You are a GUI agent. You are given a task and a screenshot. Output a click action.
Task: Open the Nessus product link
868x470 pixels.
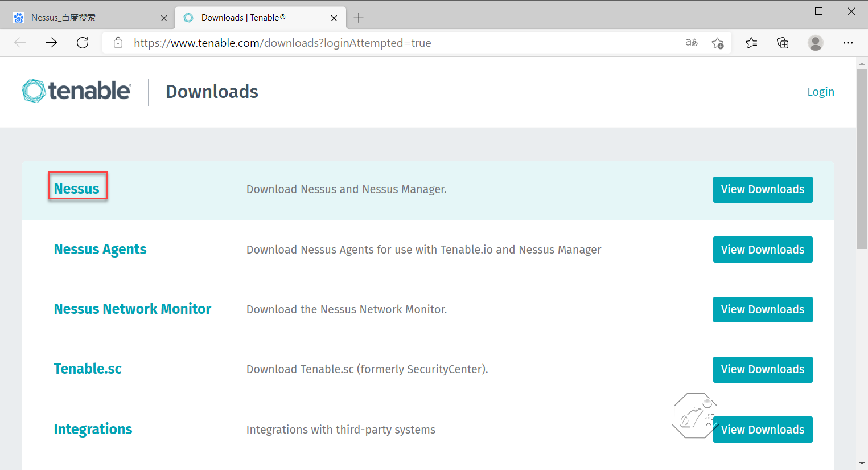[77, 189]
